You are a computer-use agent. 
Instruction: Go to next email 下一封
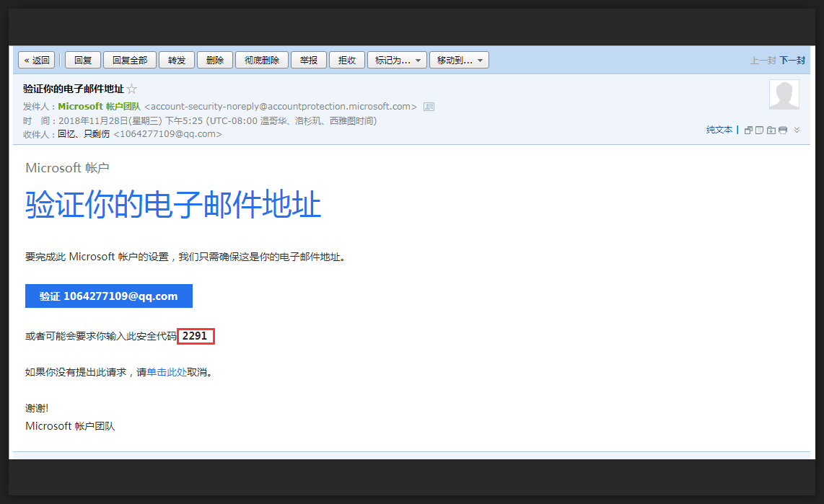(x=792, y=61)
